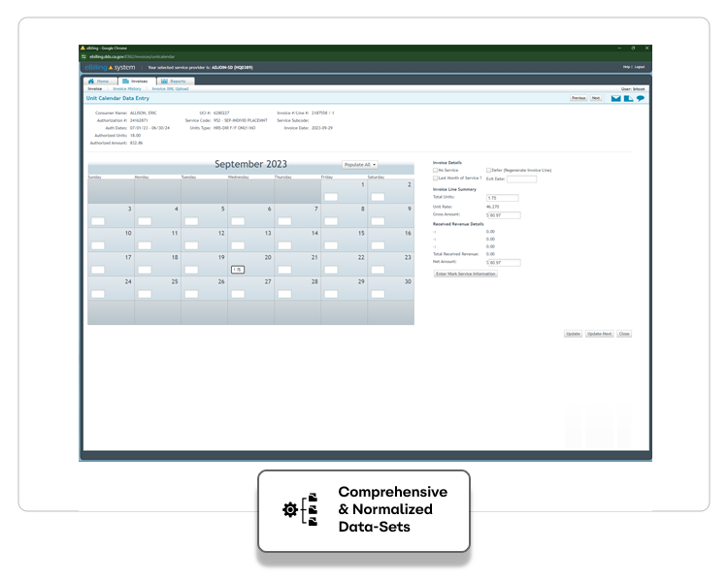The image size is (728, 582).
Task: Enable Defer (Regenerate Invoice Line) checkbox
Action: 488,170
